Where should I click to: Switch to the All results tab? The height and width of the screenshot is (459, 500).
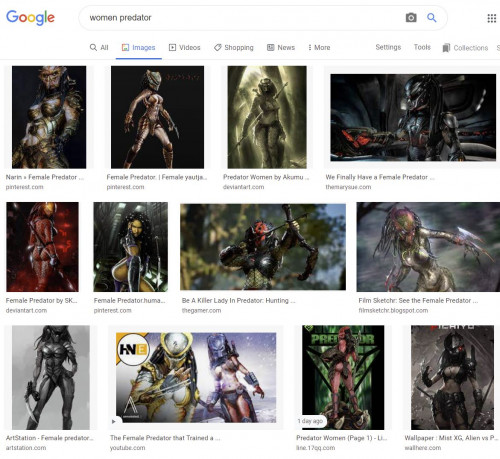point(99,48)
